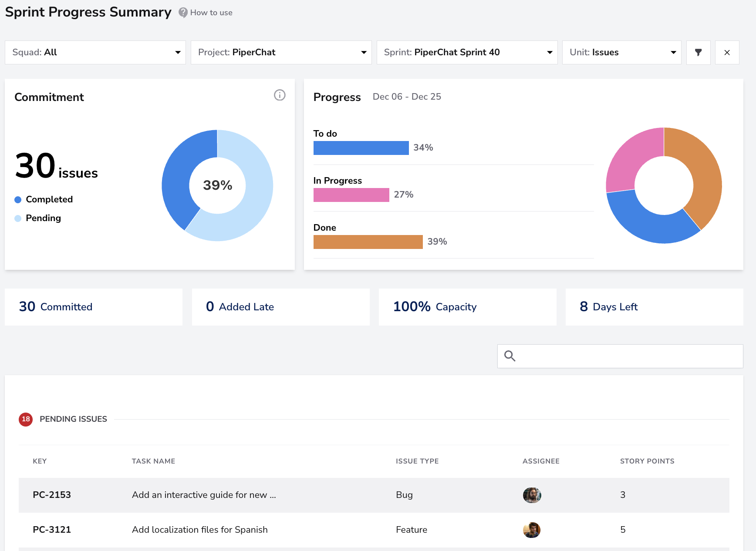Screen dimensions: 756x551
Task: Open the Commitment info icon
Action: pyautogui.click(x=280, y=95)
